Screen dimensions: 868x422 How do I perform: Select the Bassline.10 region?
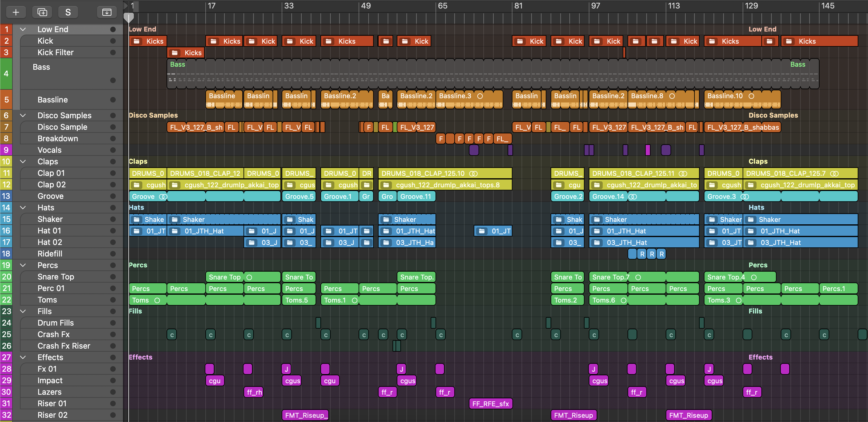[742, 99]
